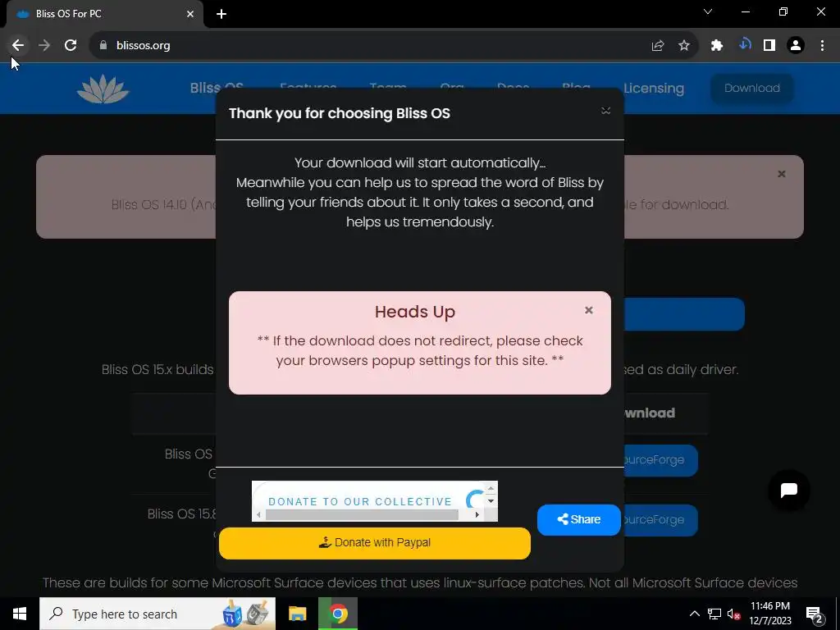Click Donate with Paypal button
840x630 pixels.
point(374,543)
